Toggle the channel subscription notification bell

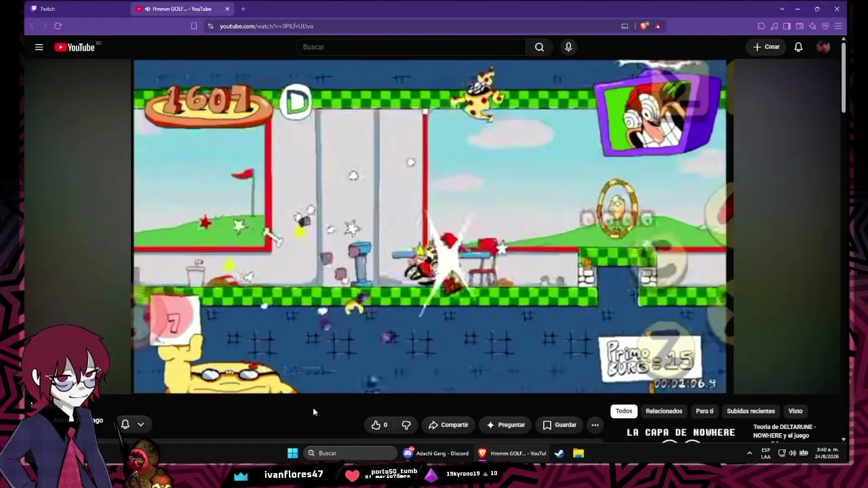[x=125, y=424]
